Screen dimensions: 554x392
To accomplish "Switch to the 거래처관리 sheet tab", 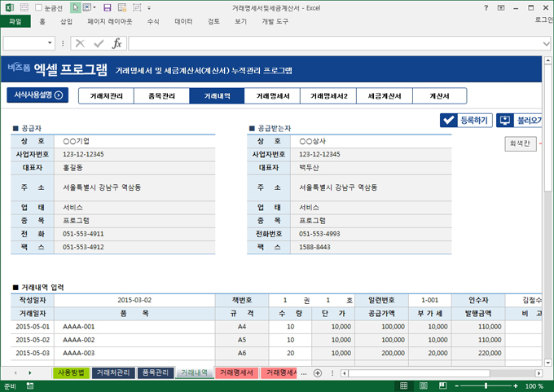I will click(112, 372).
